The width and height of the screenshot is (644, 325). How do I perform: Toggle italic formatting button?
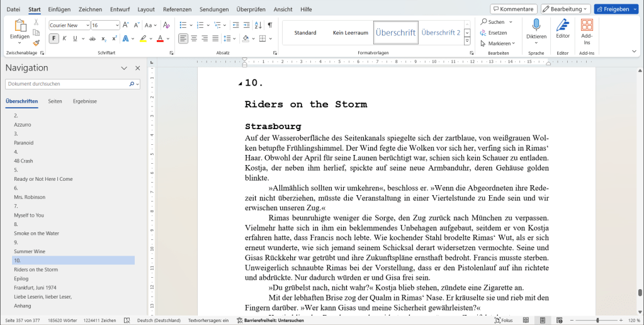(64, 38)
